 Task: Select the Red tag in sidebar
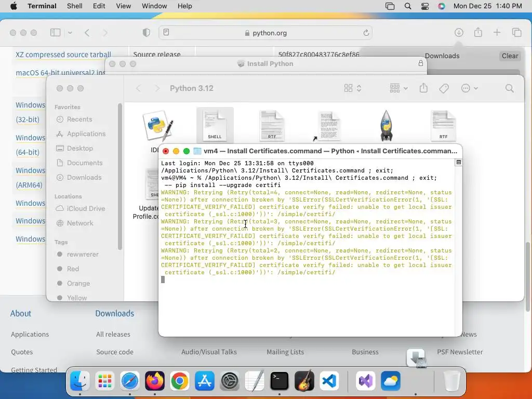coord(73,270)
